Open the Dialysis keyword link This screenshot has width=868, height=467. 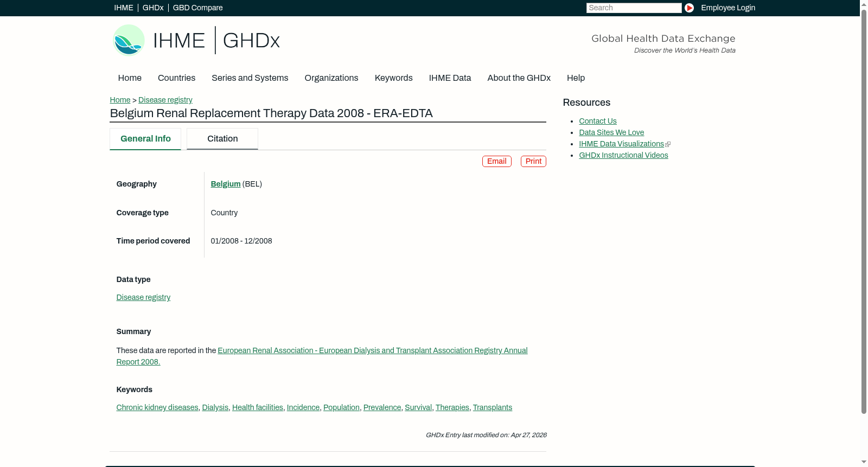coord(215,407)
